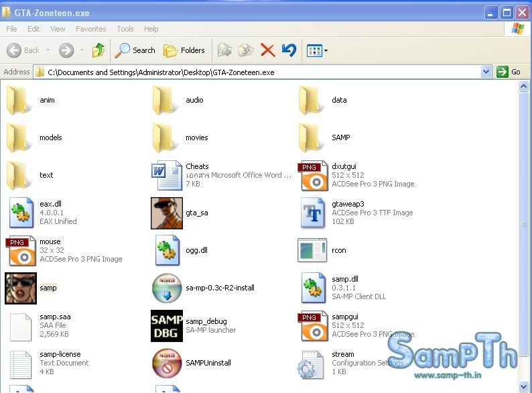
Task: Click the Move To toolbar icon
Action: (x=224, y=50)
